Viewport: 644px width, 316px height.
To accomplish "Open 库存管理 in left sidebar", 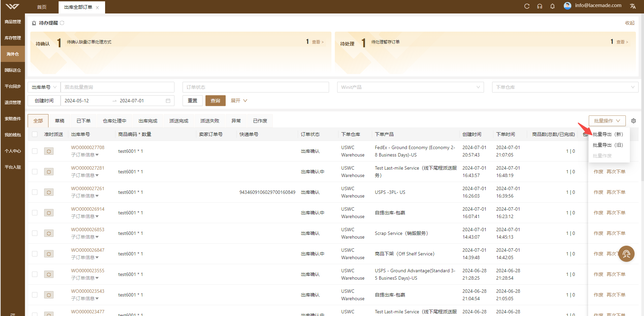I will tap(13, 38).
